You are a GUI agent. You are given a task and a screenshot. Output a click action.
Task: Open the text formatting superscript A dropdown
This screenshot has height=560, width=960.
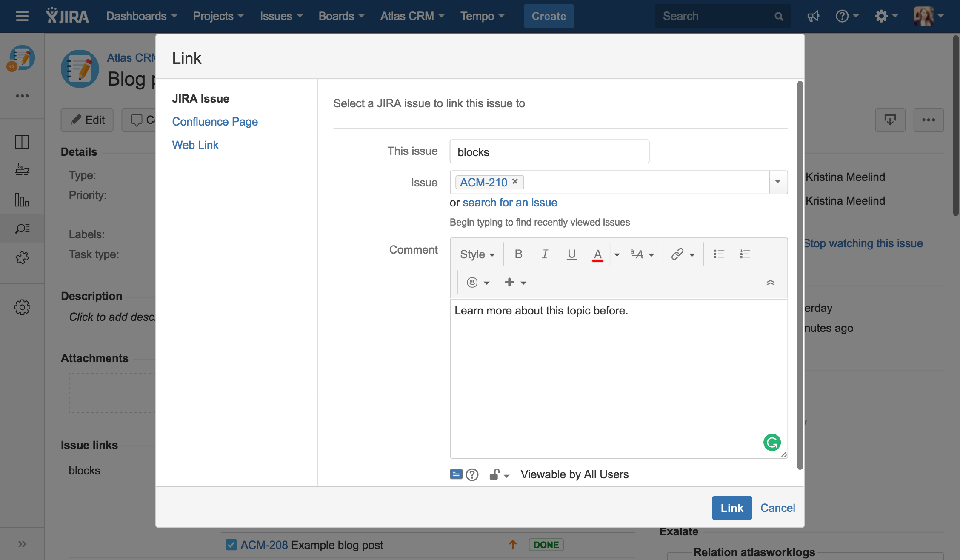(642, 254)
